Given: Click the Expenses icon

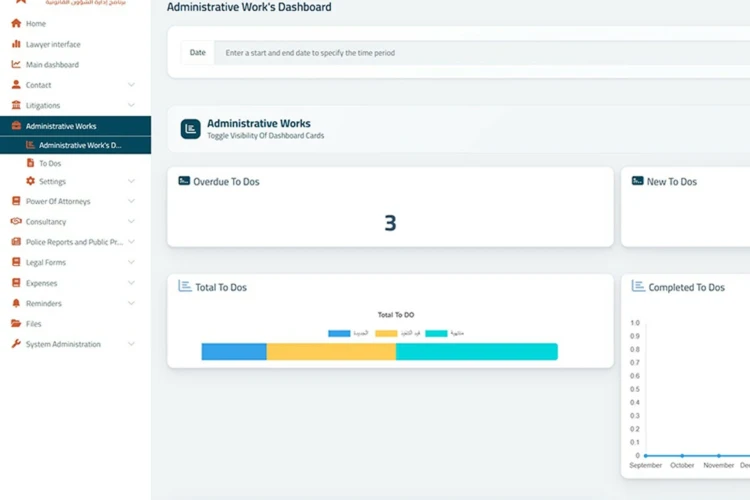Looking at the screenshot, I should pyautogui.click(x=16, y=283).
